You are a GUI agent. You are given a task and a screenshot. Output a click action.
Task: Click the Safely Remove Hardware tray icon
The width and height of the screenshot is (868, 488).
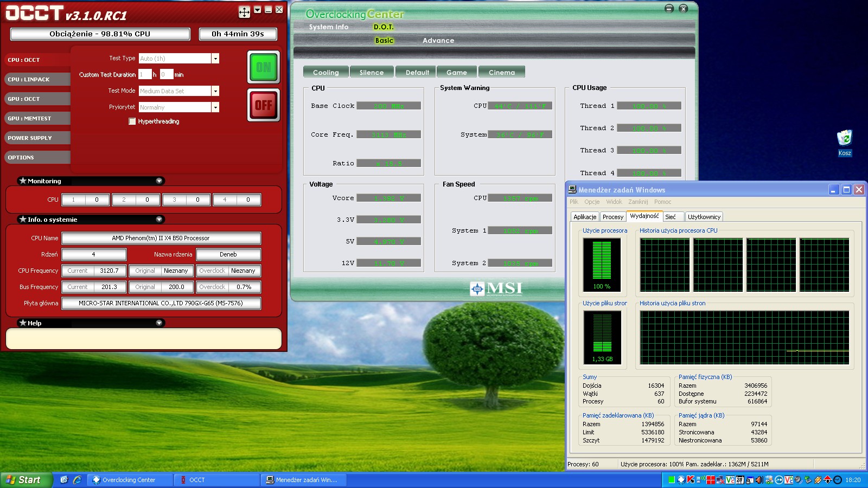(x=808, y=480)
